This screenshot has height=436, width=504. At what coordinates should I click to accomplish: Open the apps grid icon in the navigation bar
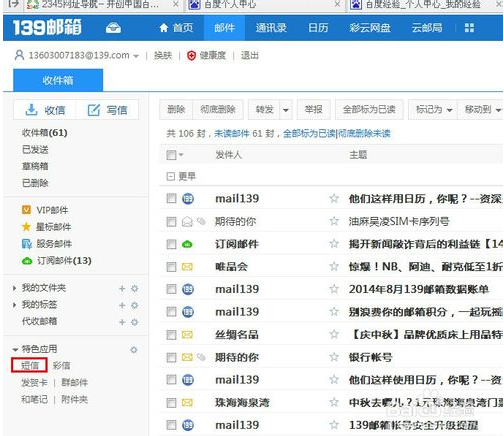pyautogui.click(x=469, y=28)
